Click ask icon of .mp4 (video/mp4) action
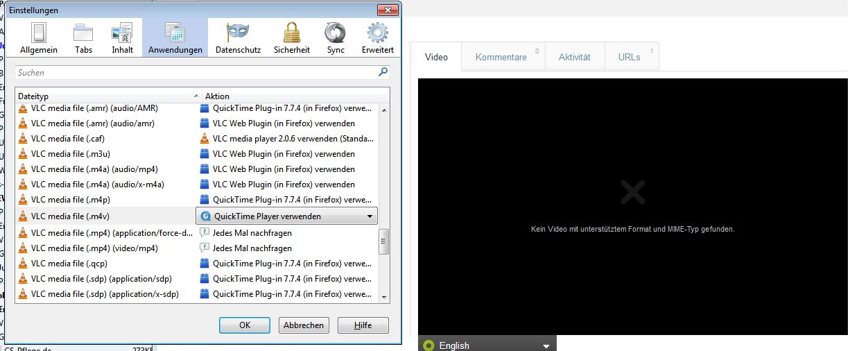This screenshot has width=868, height=351. pyautogui.click(x=205, y=248)
